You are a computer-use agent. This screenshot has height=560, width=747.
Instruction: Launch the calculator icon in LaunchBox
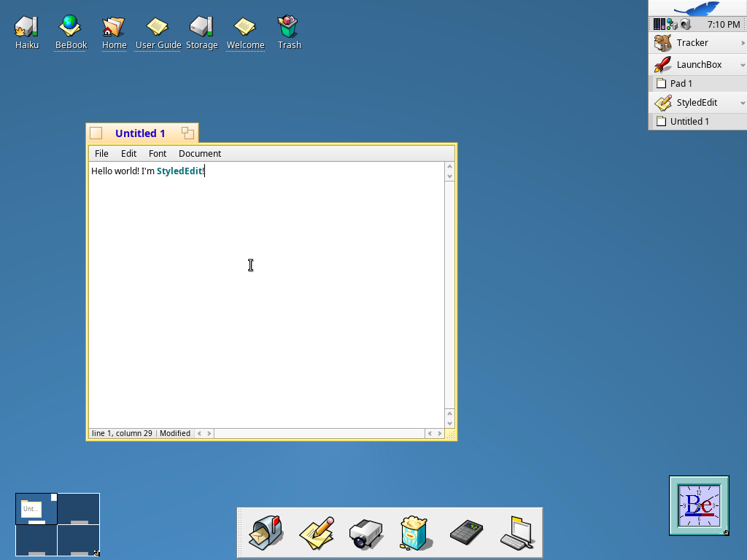coord(466,532)
